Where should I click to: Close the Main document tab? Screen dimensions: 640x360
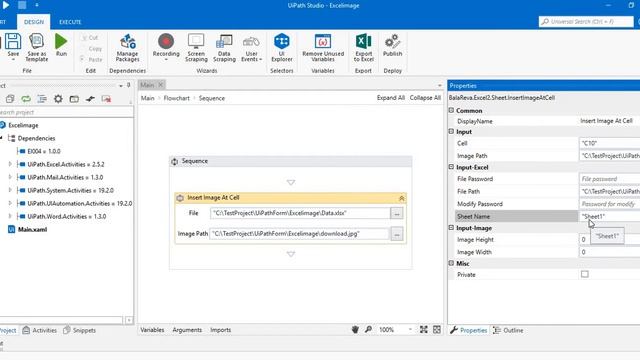pos(161,85)
